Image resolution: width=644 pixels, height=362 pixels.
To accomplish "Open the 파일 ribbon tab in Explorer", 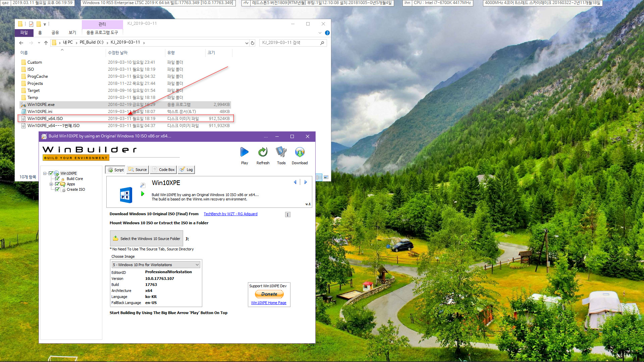I will point(24,33).
